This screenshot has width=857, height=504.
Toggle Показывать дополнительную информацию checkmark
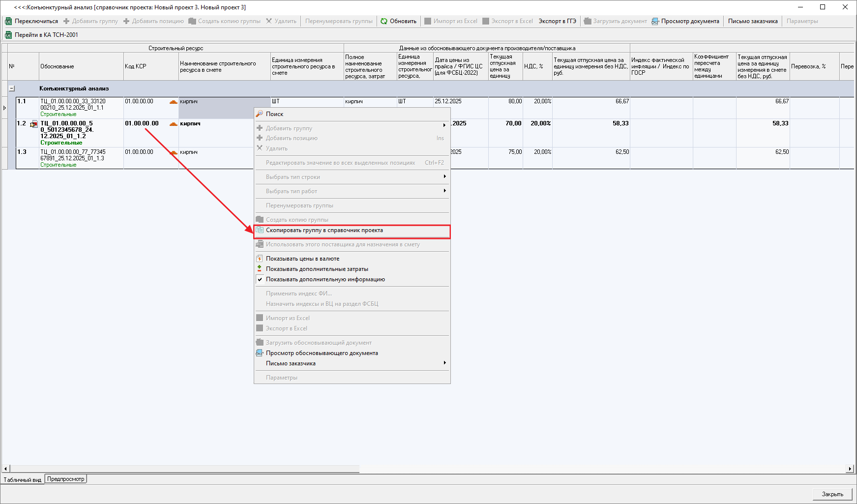click(x=260, y=279)
